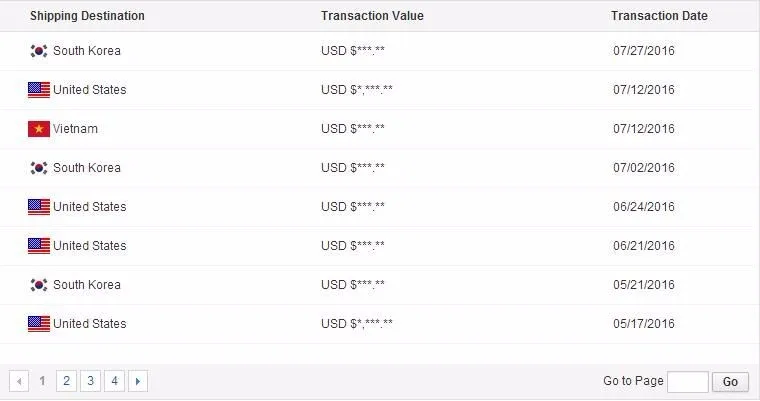760x401 pixels.
Task: Click South Korea flag dated 07/27/2016
Action: tap(39, 51)
